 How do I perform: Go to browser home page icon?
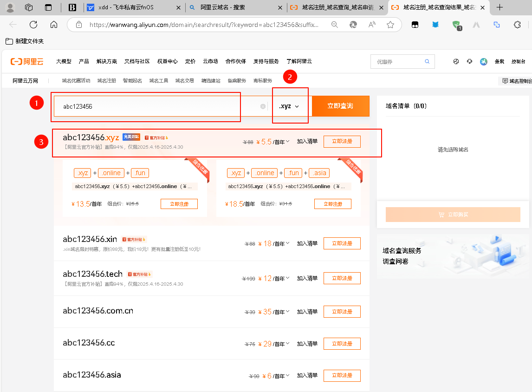click(x=53, y=25)
